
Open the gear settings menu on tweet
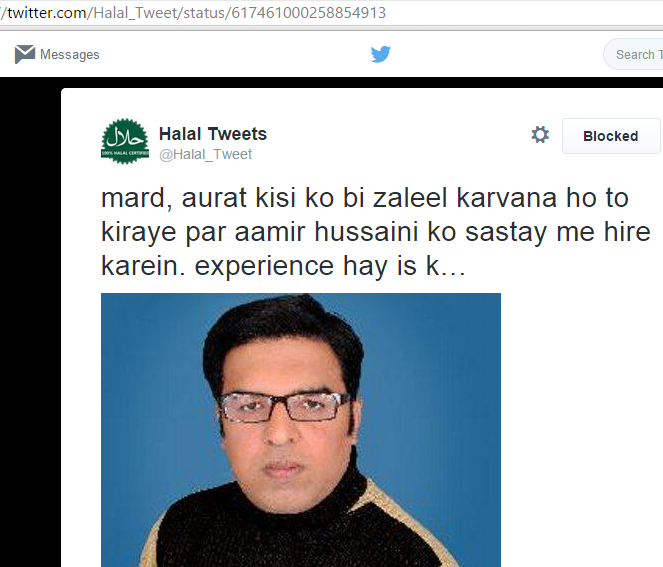pos(540,135)
